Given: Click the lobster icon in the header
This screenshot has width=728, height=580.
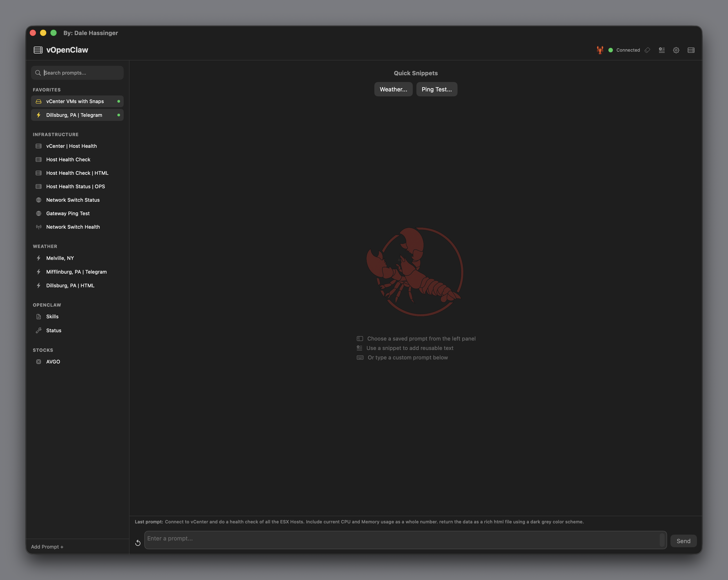Looking at the screenshot, I should (600, 50).
